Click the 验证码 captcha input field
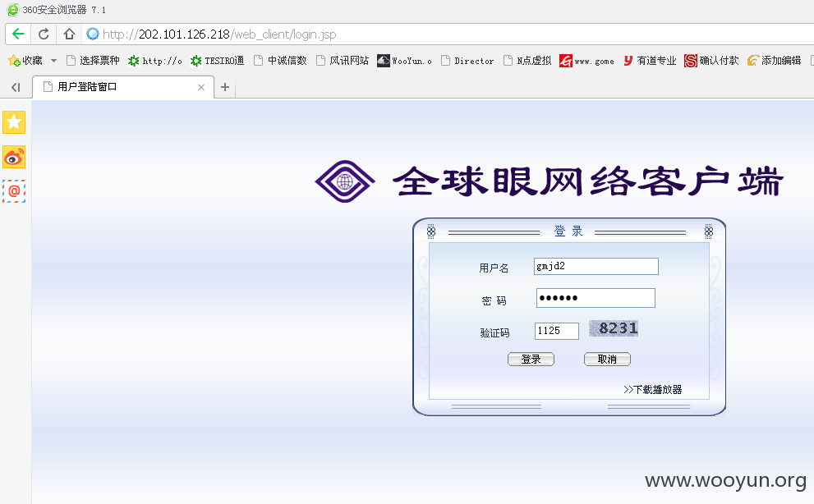814x504 pixels. tap(557, 331)
